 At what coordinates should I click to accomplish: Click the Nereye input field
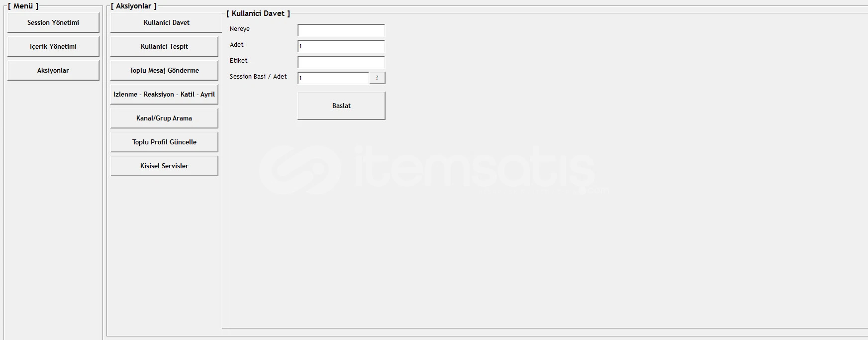[341, 30]
